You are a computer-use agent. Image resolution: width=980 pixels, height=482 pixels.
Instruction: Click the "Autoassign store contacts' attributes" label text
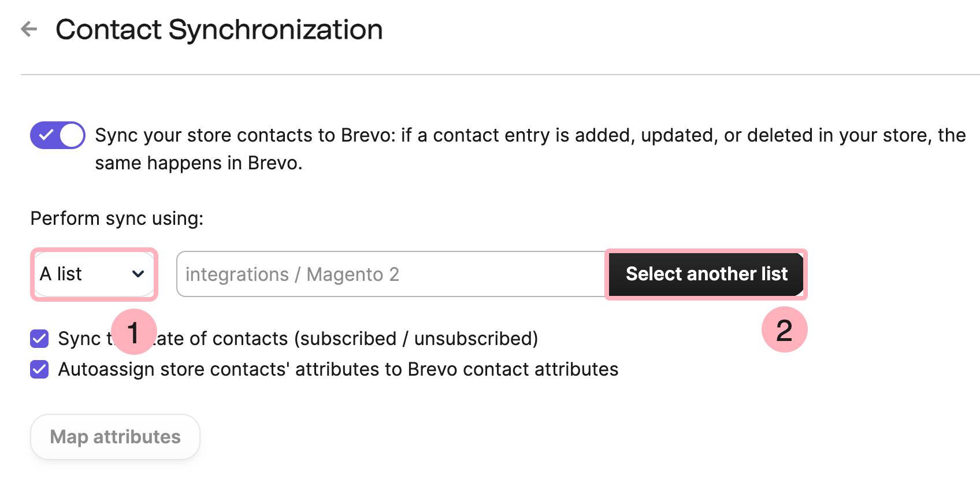point(338,369)
